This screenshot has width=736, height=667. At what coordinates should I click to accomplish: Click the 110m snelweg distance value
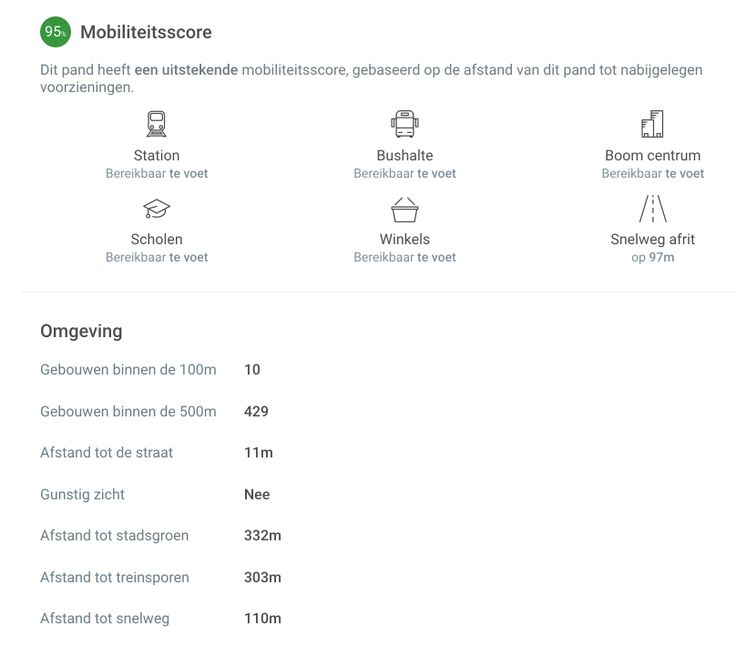262,618
